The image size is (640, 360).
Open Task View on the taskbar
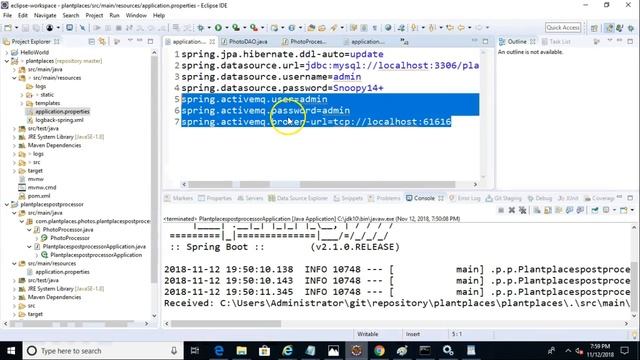[x=195, y=351]
